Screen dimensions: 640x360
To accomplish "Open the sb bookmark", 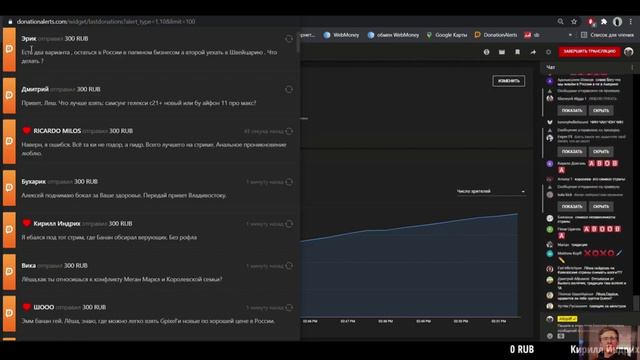I will pyautogui.click(x=532, y=35).
